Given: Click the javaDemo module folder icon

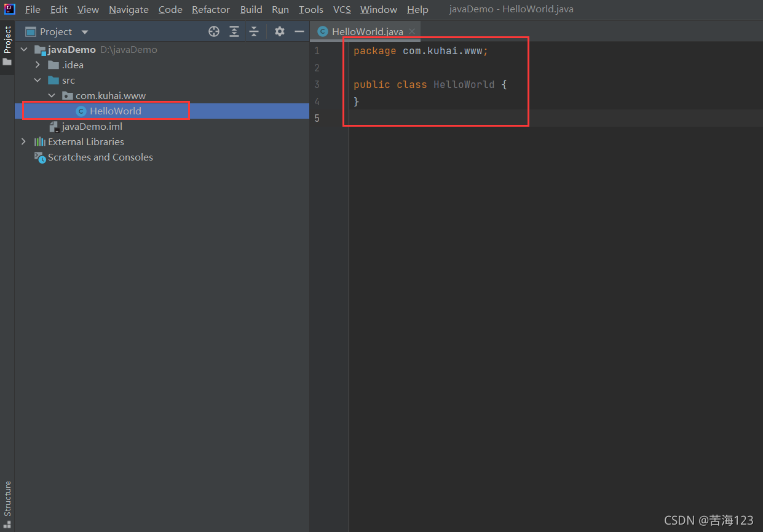Looking at the screenshot, I should tap(40, 50).
